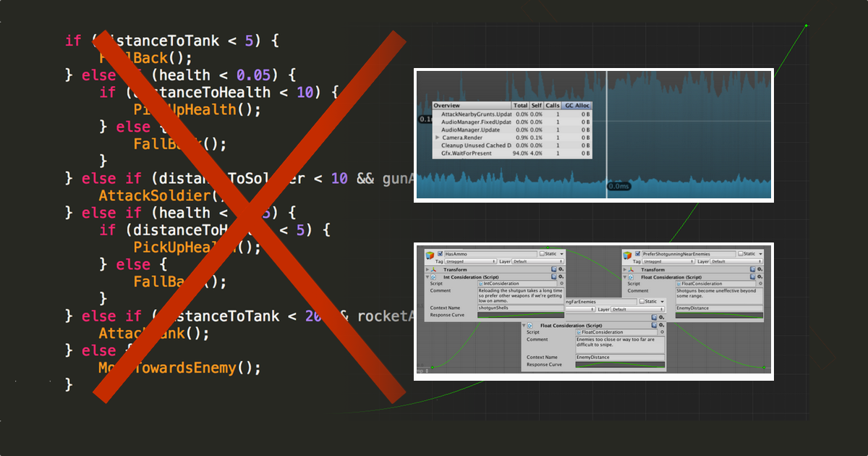
Task: Click Comment field about reloading the shotgun
Action: (521, 296)
